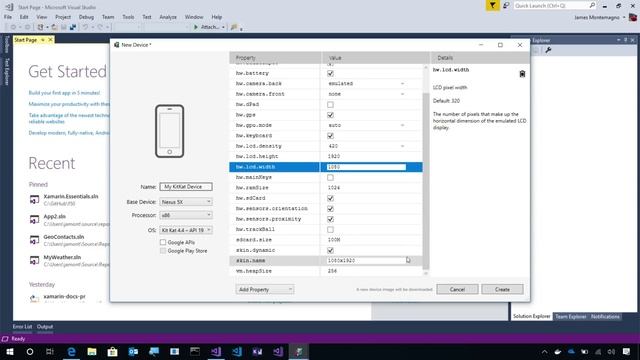Open the Base Device dropdown
This screenshot has height=360, width=640.
(186, 202)
